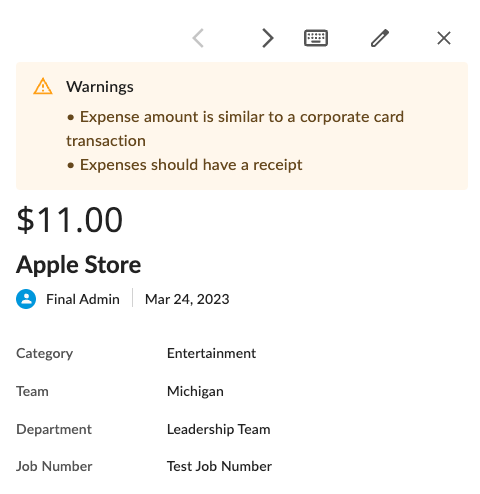Image resolution: width=480 pixels, height=494 pixels.
Task: Go to the previous expense arrow
Action: [198, 38]
